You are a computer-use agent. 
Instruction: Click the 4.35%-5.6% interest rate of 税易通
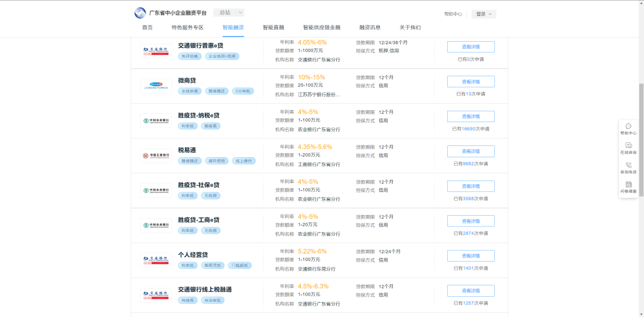pyautogui.click(x=315, y=147)
